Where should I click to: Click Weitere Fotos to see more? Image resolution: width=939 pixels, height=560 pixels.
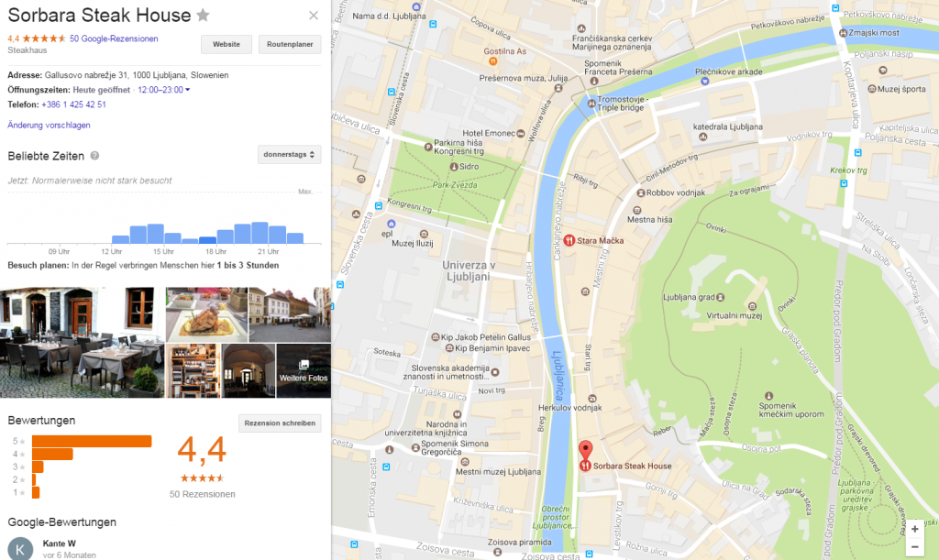click(304, 371)
